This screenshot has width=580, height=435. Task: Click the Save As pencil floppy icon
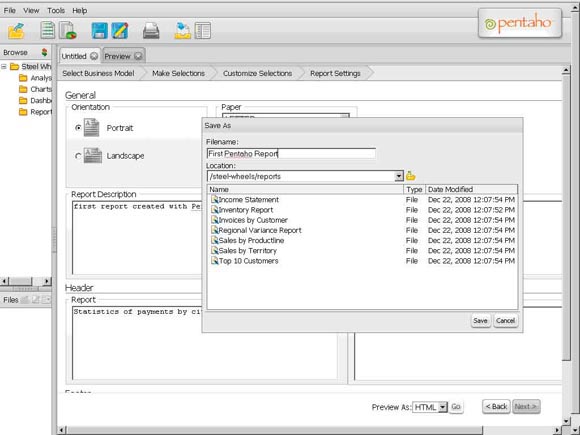point(120,30)
